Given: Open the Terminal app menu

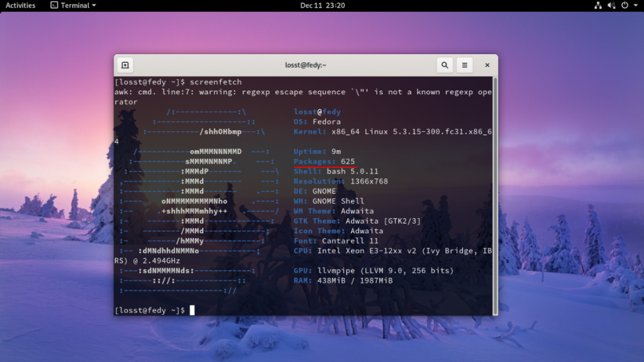Looking at the screenshot, I should click(73, 5).
